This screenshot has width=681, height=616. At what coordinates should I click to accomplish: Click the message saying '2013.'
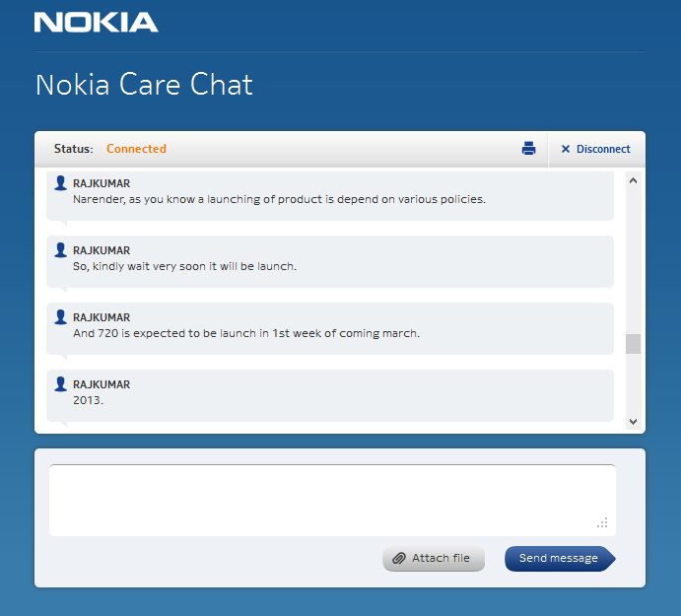coord(88,400)
